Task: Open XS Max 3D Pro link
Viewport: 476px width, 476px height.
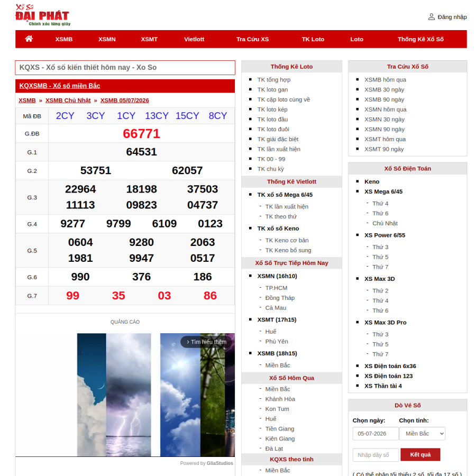Action: 385,323
